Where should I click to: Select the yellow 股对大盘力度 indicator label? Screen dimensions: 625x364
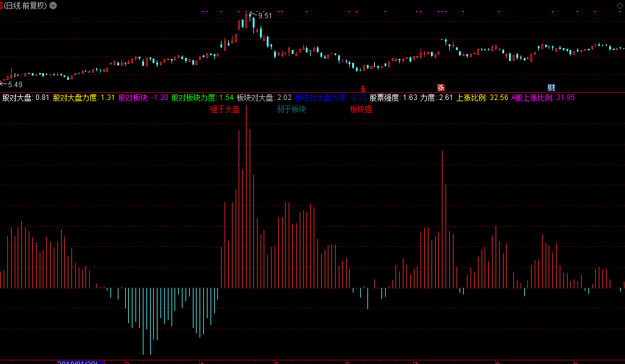click(x=76, y=98)
